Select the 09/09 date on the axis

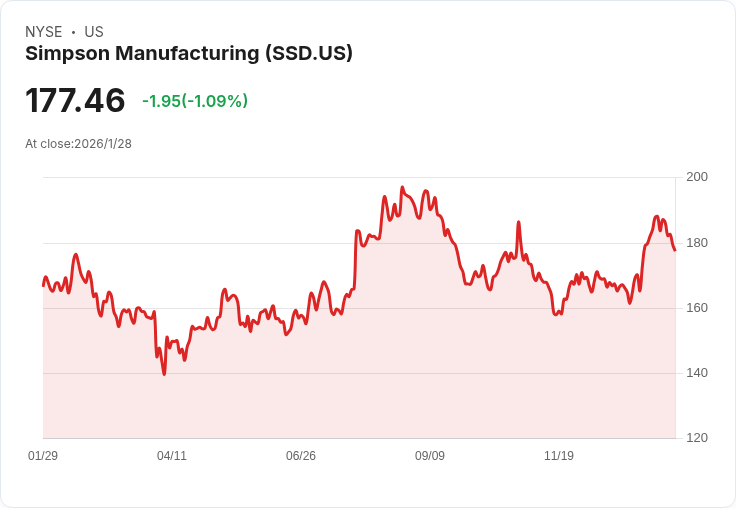[x=430, y=456]
